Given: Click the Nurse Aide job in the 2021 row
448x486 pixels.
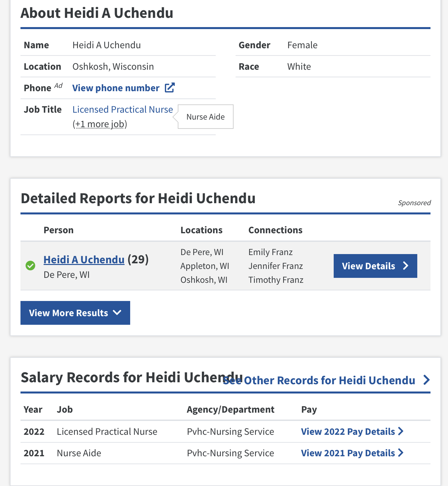Looking at the screenshot, I should (x=79, y=453).
